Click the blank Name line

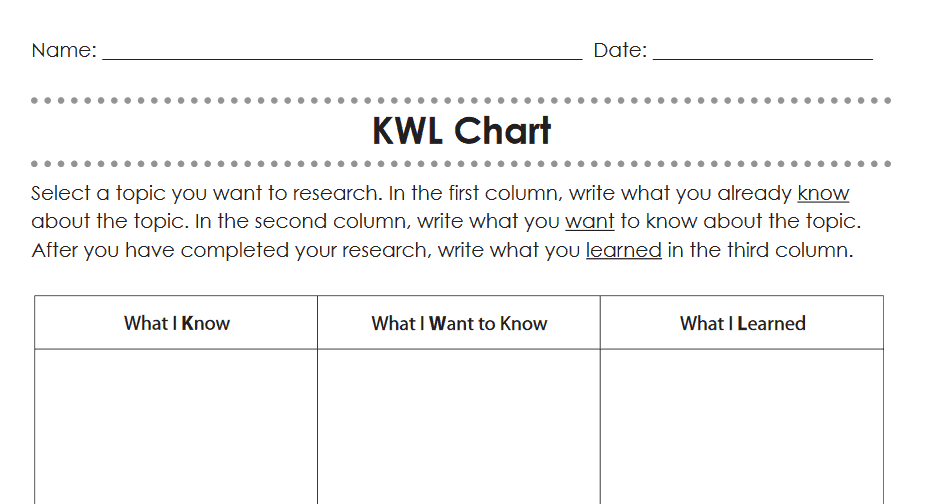coord(341,52)
